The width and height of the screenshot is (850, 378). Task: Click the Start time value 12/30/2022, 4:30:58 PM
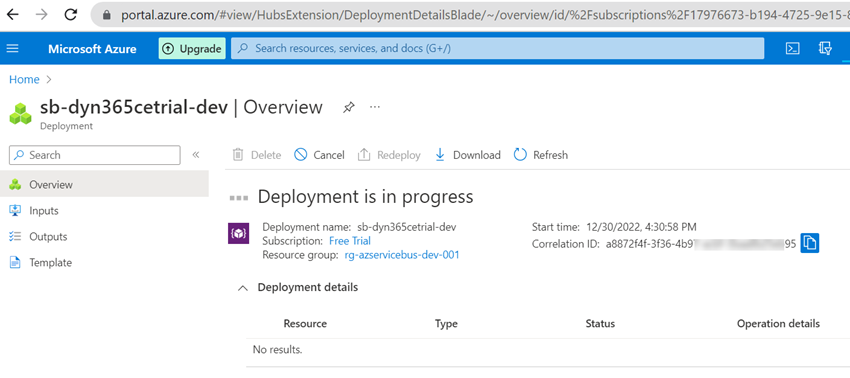(640, 227)
